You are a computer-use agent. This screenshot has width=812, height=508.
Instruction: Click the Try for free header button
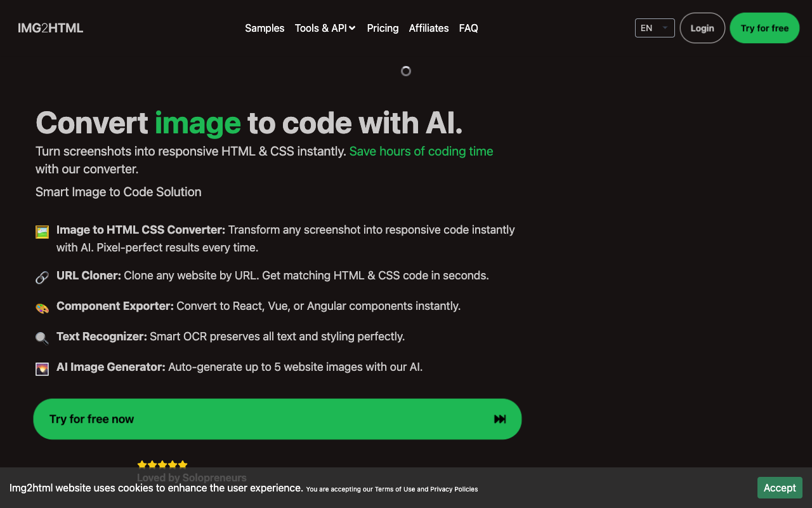click(764, 28)
